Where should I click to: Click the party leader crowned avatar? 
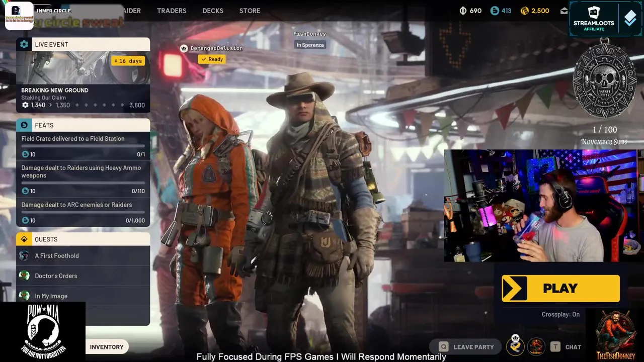coord(515,346)
